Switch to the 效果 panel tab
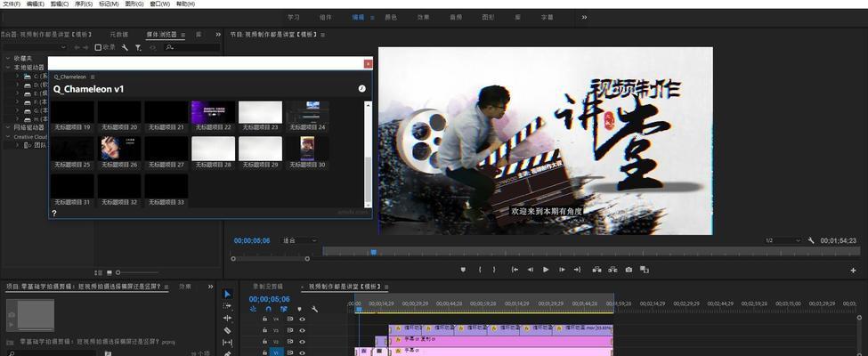 tap(185, 287)
